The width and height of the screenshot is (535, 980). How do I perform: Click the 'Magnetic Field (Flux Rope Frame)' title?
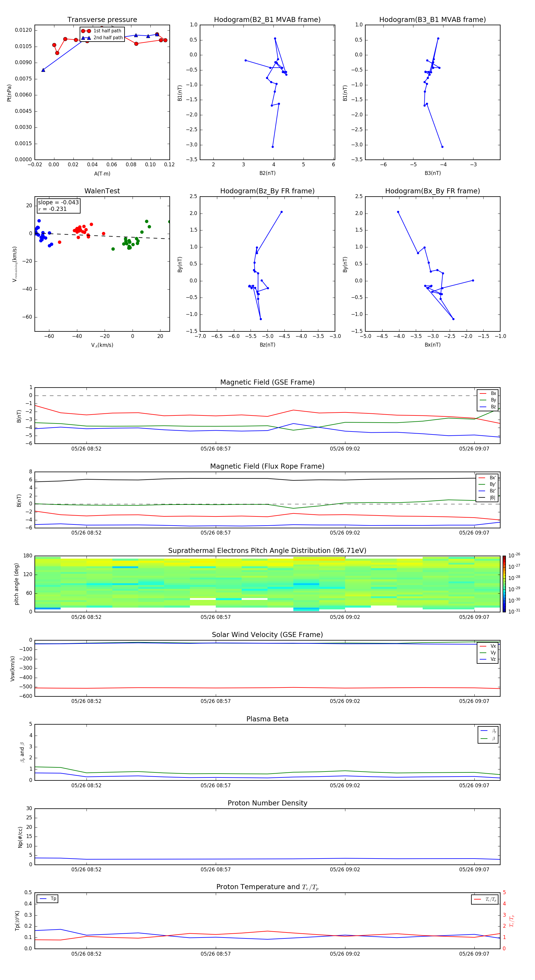tap(267, 467)
